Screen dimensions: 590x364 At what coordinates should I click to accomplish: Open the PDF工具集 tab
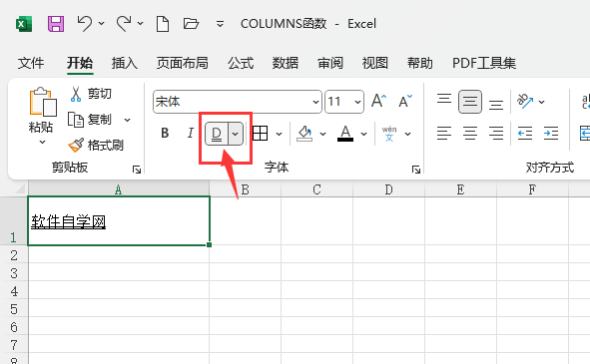tap(484, 63)
